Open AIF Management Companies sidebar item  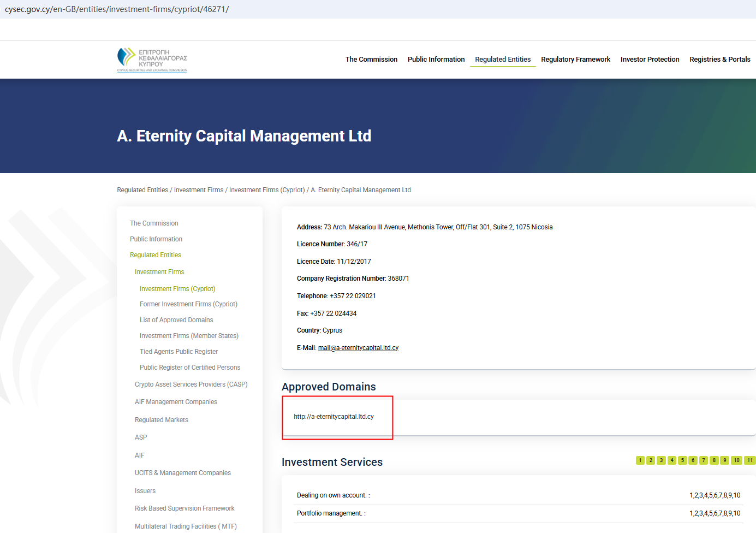coord(176,402)
